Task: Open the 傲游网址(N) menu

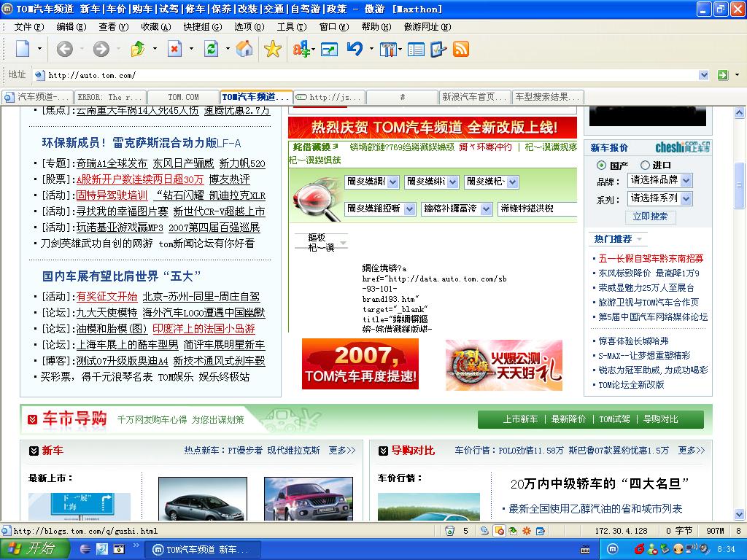Action: pos(427,27)
